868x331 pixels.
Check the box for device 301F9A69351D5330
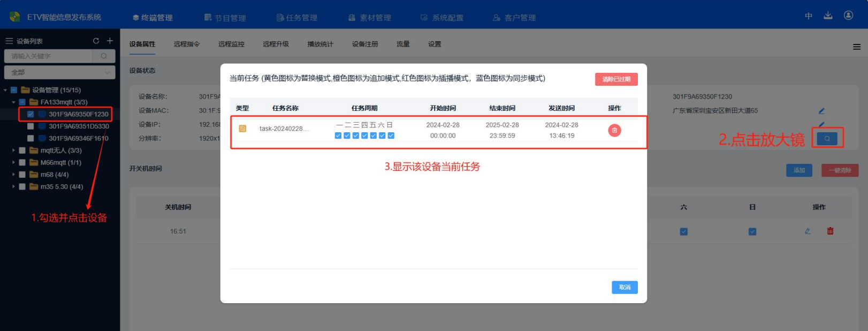point(31,126)
